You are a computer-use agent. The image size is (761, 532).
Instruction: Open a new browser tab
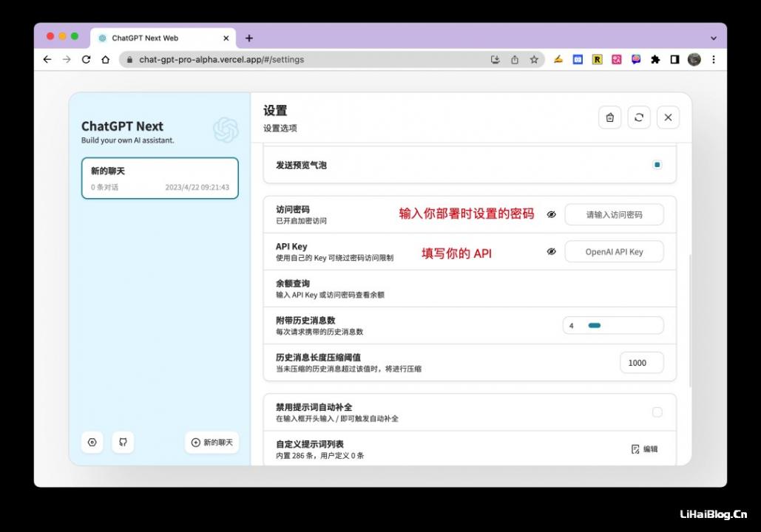(249, 38)
